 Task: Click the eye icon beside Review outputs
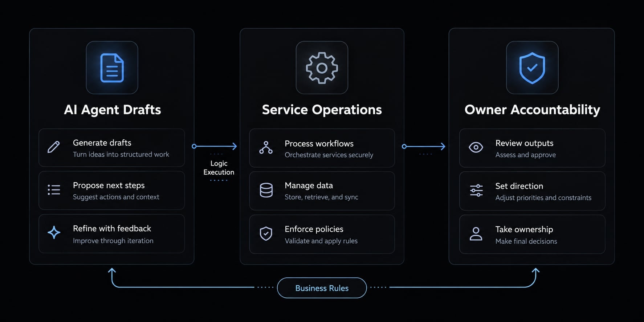pyautogui.click(x=476, y=147)
